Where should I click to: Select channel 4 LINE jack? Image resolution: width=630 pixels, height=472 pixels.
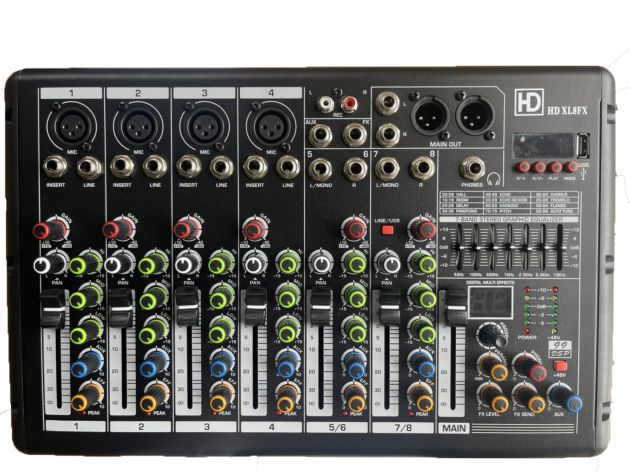288,168
